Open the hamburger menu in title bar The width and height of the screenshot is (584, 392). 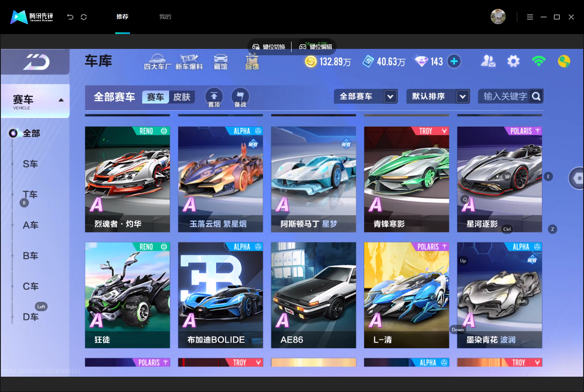[x=530, y=17]
